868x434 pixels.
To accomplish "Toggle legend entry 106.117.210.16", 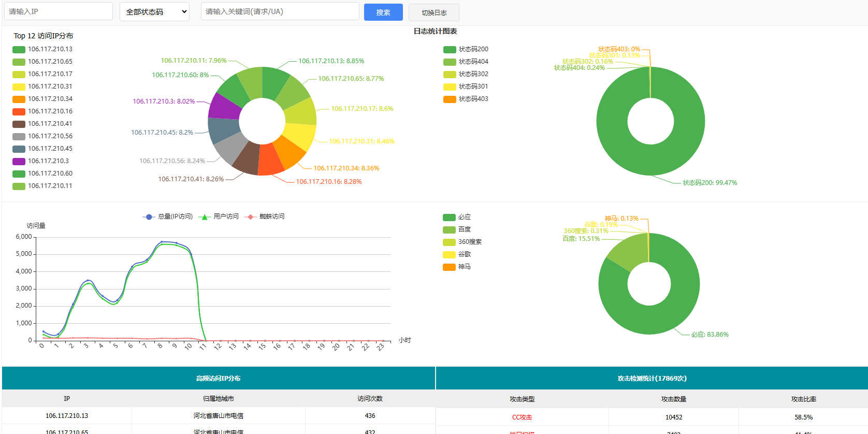I will pyautogui.click(x=42, y=111).
